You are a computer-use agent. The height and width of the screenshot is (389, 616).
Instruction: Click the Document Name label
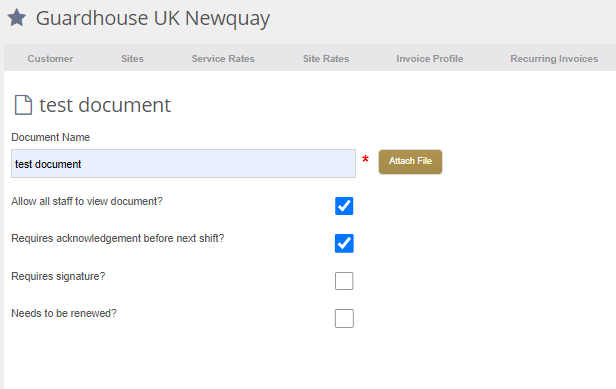(51, 137)
